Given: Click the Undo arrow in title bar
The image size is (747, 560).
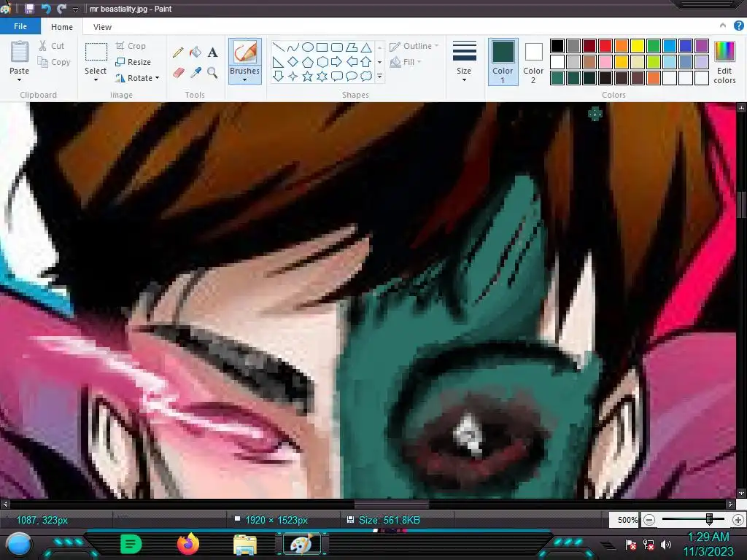Looking at the screenshot, I should [x=46, y=9].
